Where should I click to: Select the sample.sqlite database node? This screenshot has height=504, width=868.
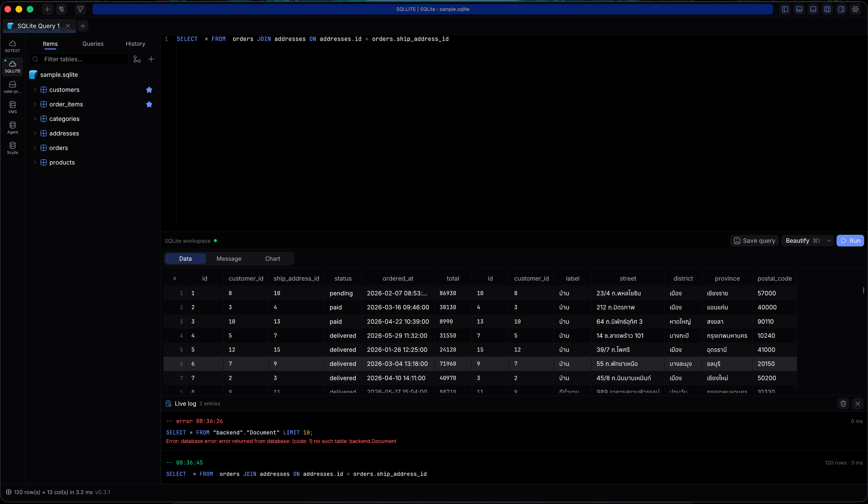(53, 75)
